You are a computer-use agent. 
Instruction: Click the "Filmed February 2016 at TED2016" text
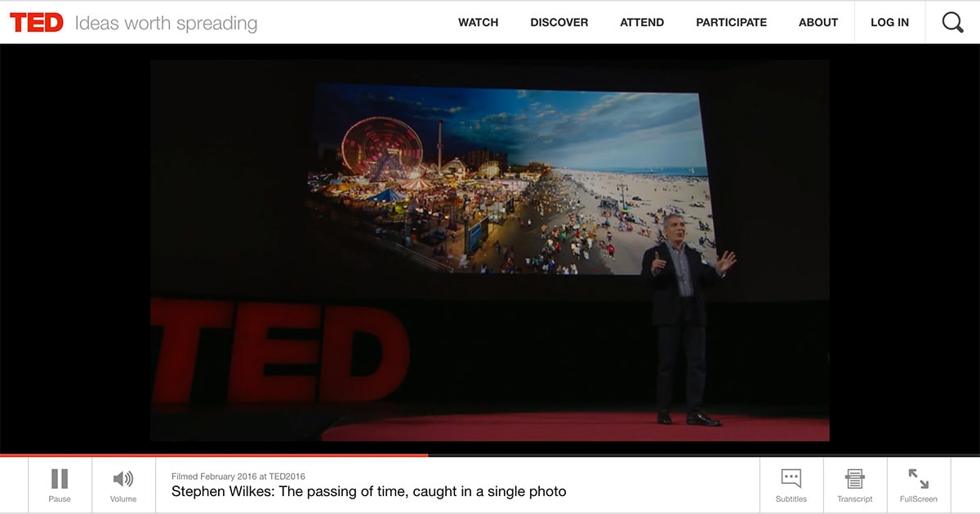(x=238, y=476)
